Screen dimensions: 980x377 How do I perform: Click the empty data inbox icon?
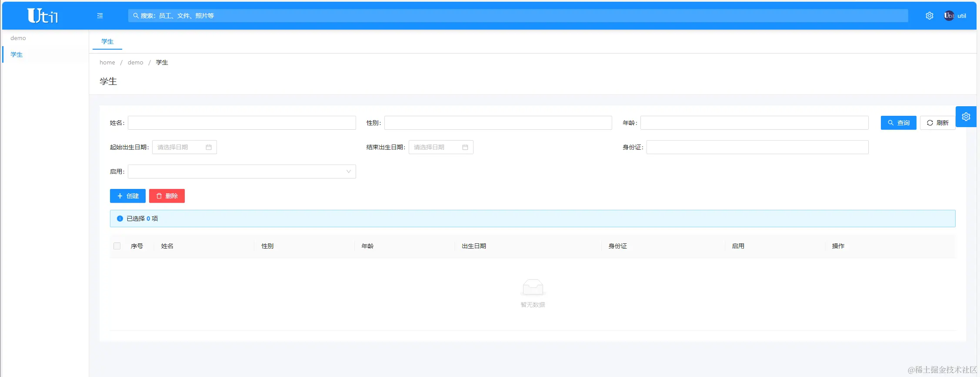pos(533,287)
